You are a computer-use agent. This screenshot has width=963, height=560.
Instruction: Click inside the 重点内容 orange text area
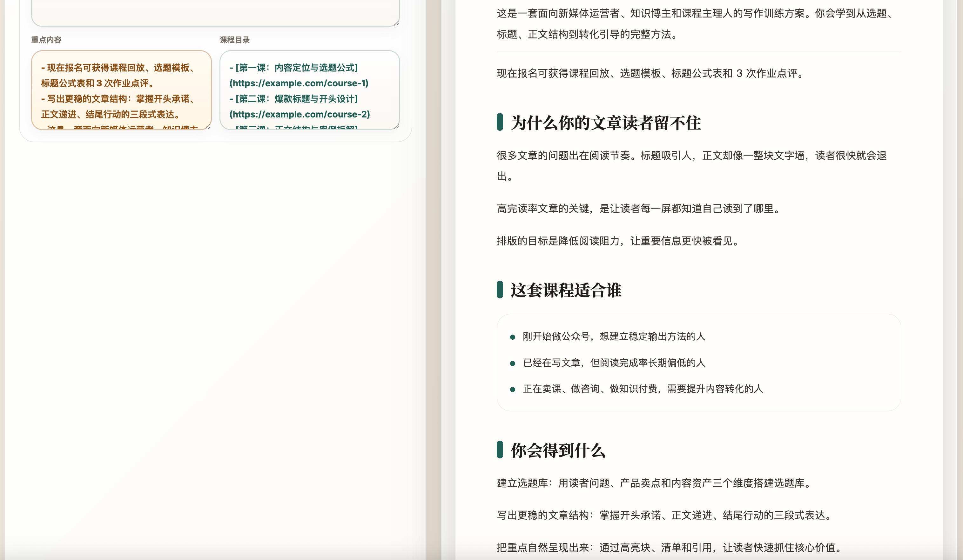point(121,90)
